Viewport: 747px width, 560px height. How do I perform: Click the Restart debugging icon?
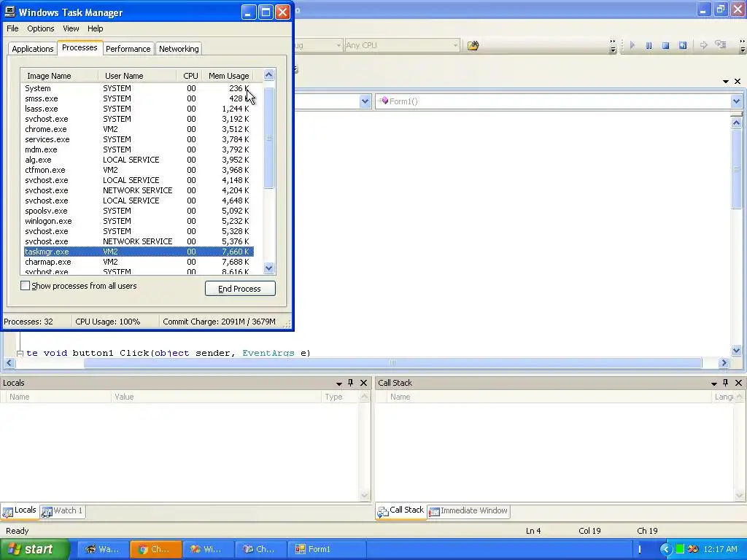(x=683, y=45)
